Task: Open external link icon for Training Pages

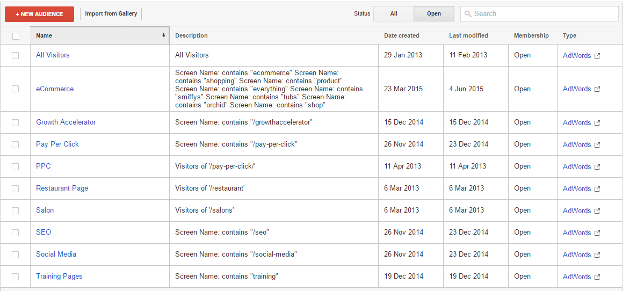Action: click(x=597, y=277)
